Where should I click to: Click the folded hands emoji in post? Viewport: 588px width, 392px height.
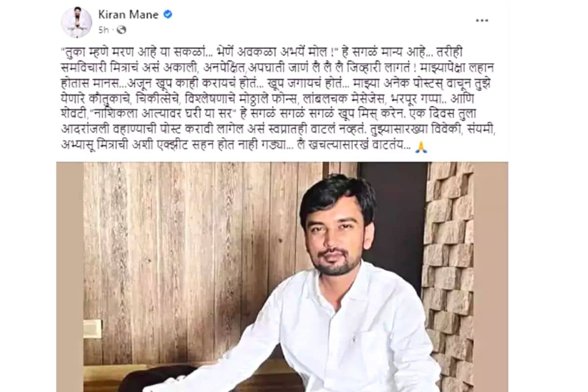(x=421, y=147)
